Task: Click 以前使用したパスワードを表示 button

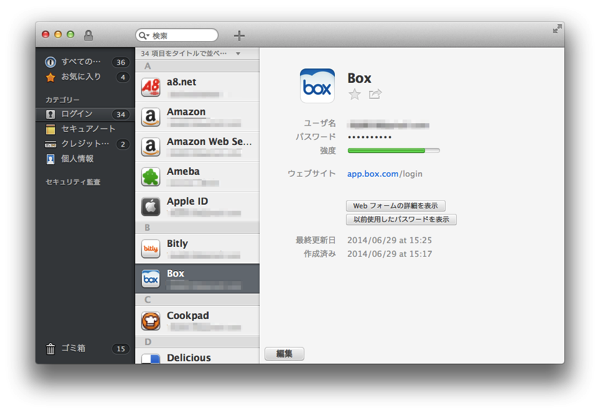Action: pyautogui.click(x=401, y=220)
